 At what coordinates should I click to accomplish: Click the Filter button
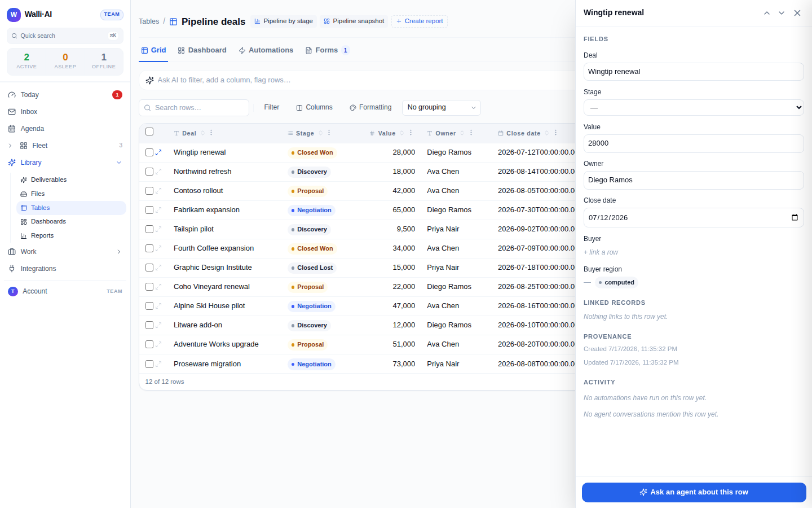pyautogui.click(x=272, y=107)
